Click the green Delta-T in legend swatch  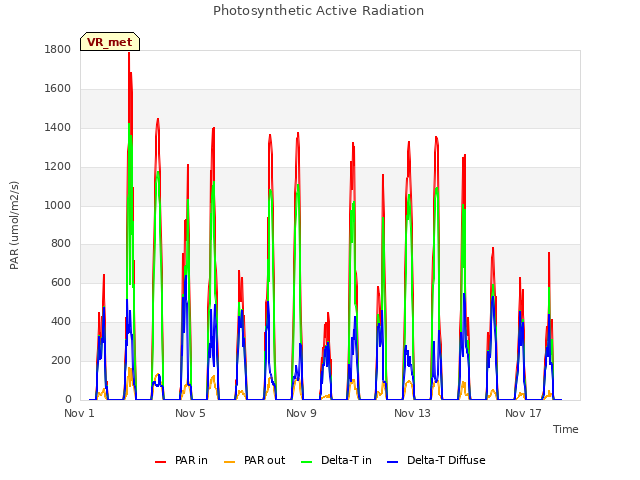pyautogui.click(x=307, y=462)
